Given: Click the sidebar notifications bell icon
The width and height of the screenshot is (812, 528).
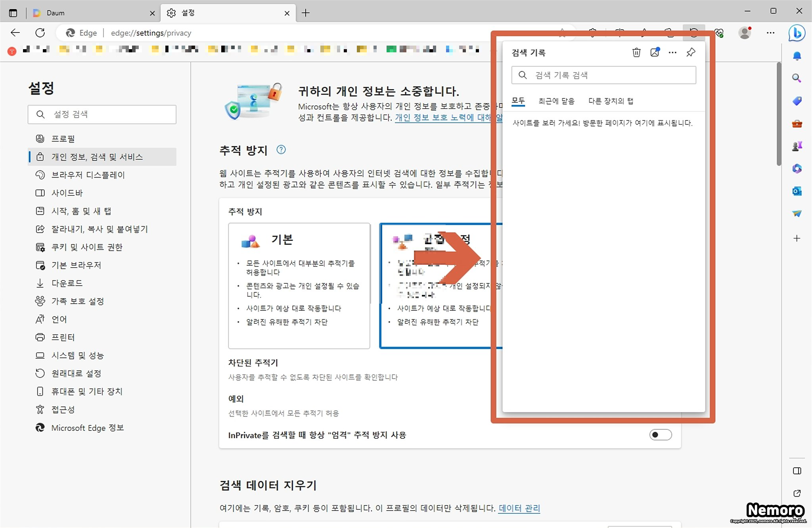Looking at the screenshot, I should pyautogui.click(x=797, y=56).
